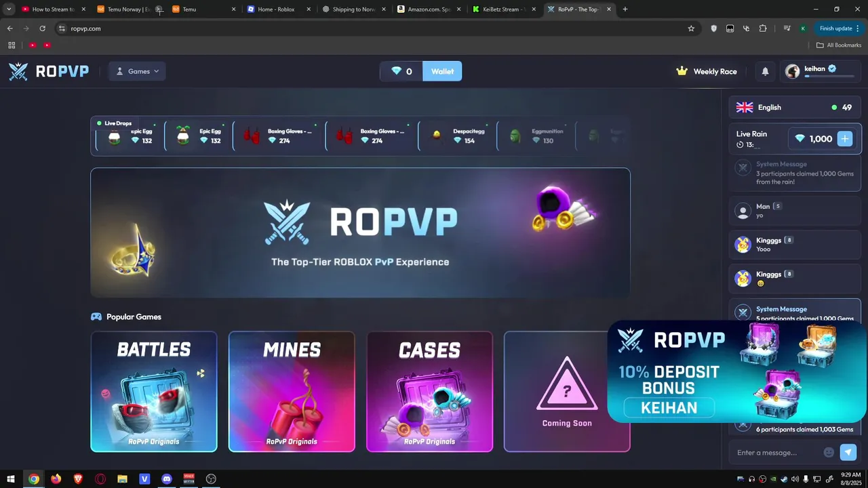Open the first YouTube bookmark shortcut
The width and height of the screenshot is (868, 488).
click(x=32, y=45)
